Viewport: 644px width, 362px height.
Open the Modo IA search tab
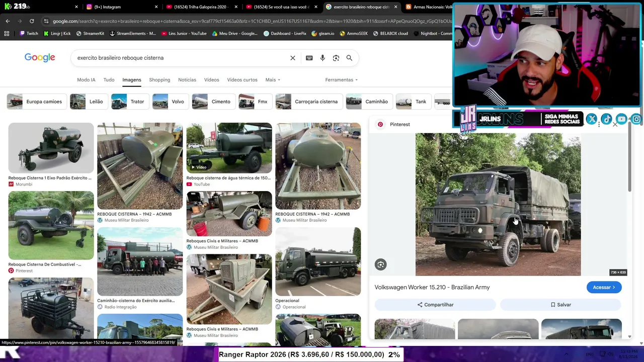pos(86,80)
